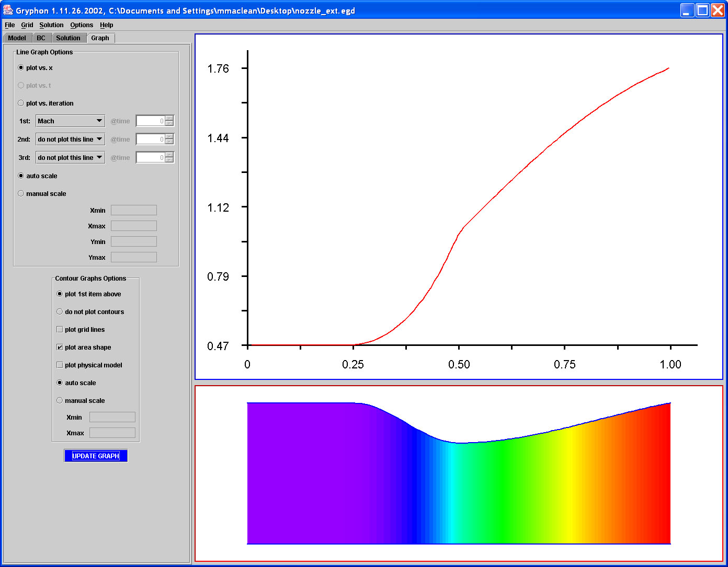Enable manual scale for line graph
728x567 pixels.
pos(21,194)
